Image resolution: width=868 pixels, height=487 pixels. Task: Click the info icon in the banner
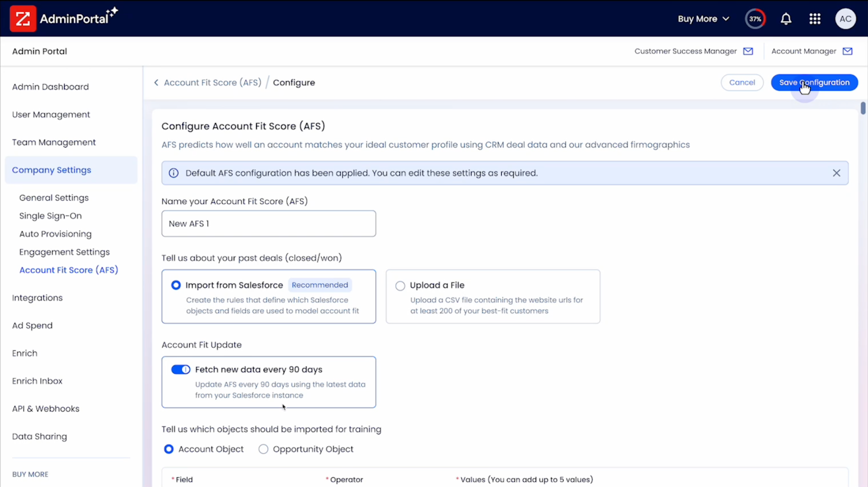174,173
